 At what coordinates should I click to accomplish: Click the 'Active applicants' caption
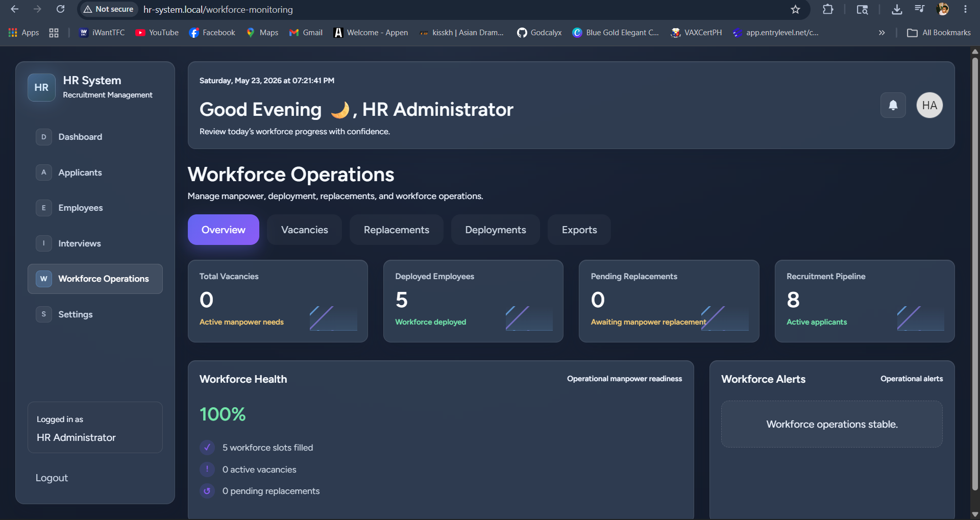817,322
